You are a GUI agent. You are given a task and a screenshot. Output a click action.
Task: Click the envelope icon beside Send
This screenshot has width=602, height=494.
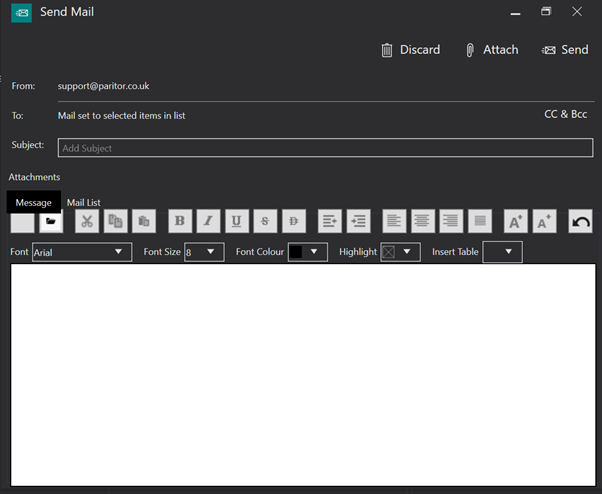point(549,50)
